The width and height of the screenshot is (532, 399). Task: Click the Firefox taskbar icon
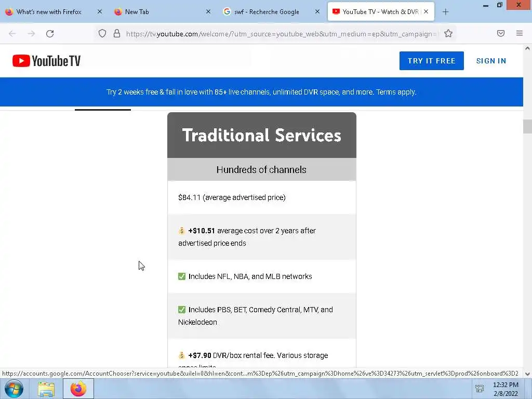tap(78, 389)
